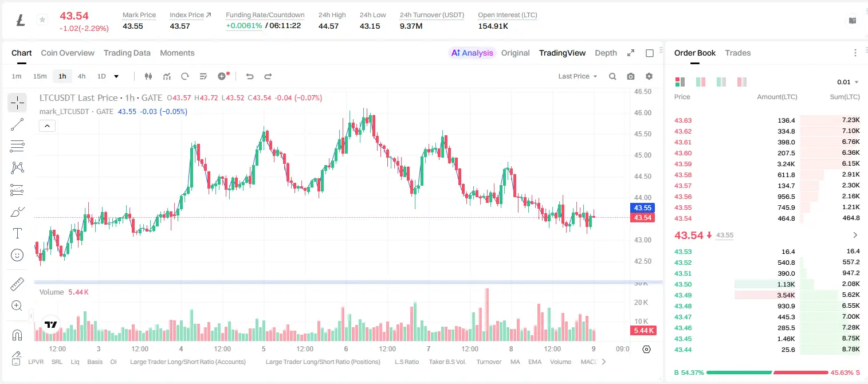
Task: Click the candlestick chart type icon
Action: coord(149,76)
